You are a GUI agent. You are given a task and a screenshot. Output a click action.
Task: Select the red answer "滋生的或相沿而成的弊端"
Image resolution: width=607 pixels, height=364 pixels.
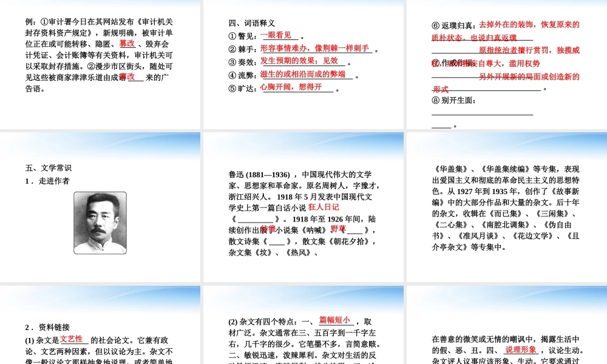coord(303,74)
